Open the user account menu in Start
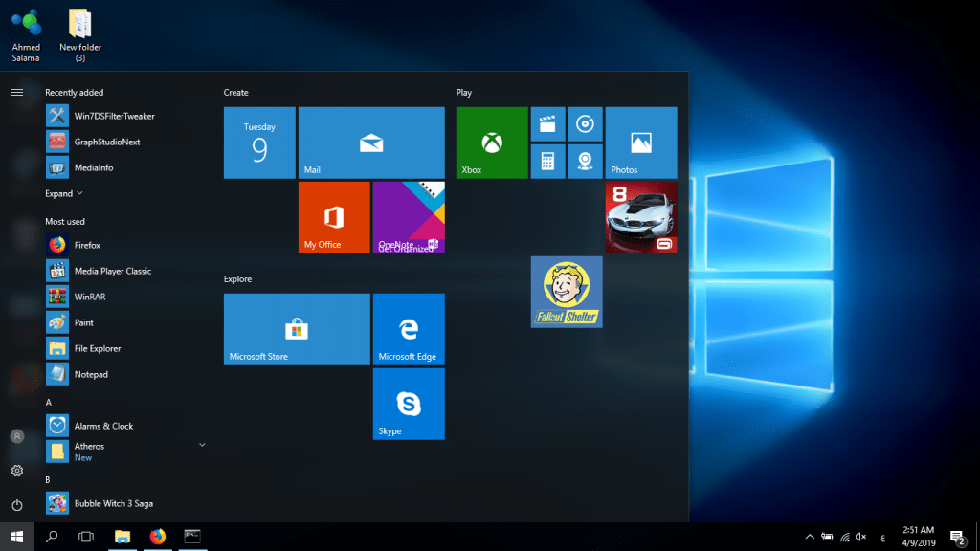Screen dimensions: 980x551 [17, 436]
